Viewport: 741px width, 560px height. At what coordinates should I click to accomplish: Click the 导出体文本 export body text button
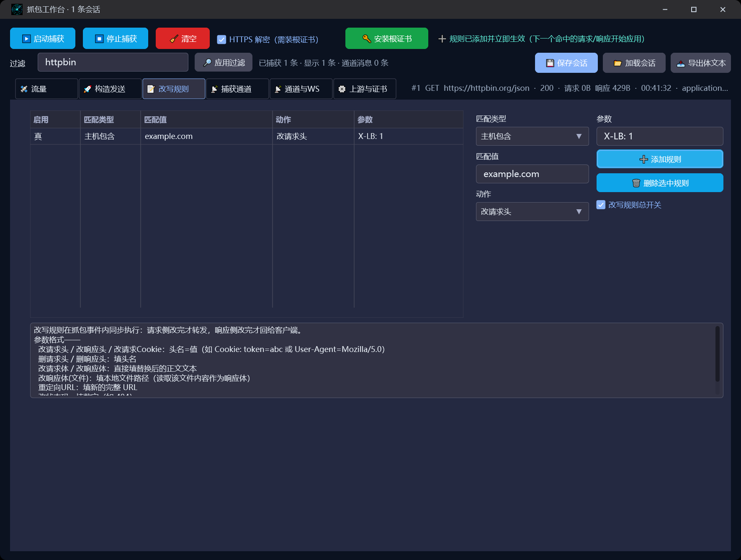coord(701,63)
